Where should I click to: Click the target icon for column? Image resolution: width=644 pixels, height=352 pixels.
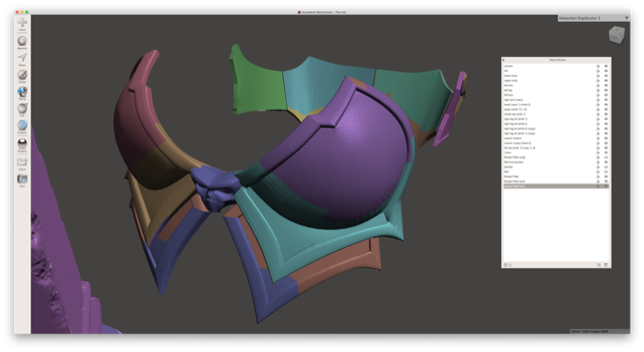coord(598,66)
